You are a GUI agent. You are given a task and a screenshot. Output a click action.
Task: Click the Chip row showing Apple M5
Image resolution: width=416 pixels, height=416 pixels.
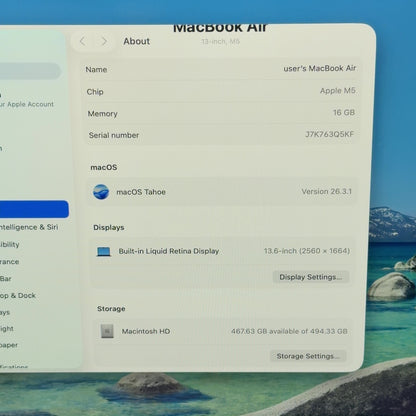point(221,91)
